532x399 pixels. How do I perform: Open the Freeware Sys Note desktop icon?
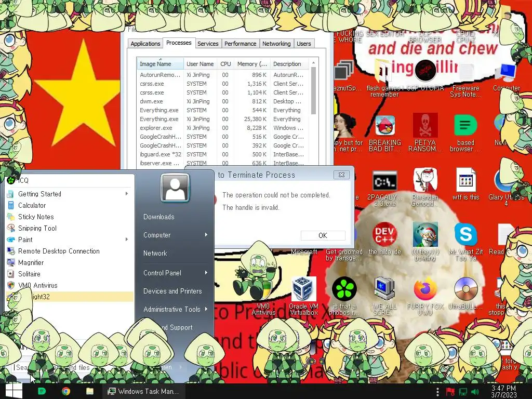point(466,72)
